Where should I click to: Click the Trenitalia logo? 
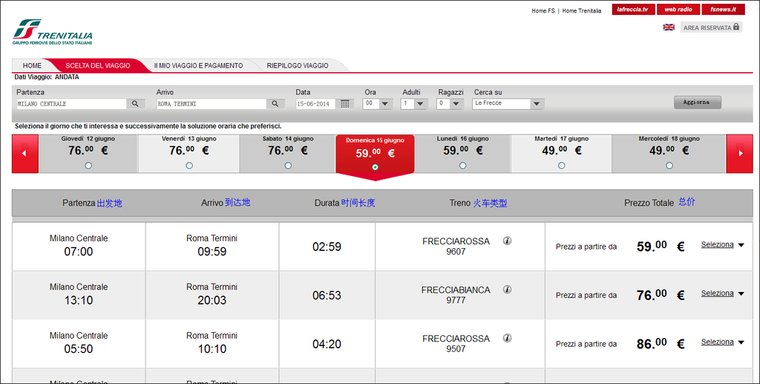tap(52, 32)
